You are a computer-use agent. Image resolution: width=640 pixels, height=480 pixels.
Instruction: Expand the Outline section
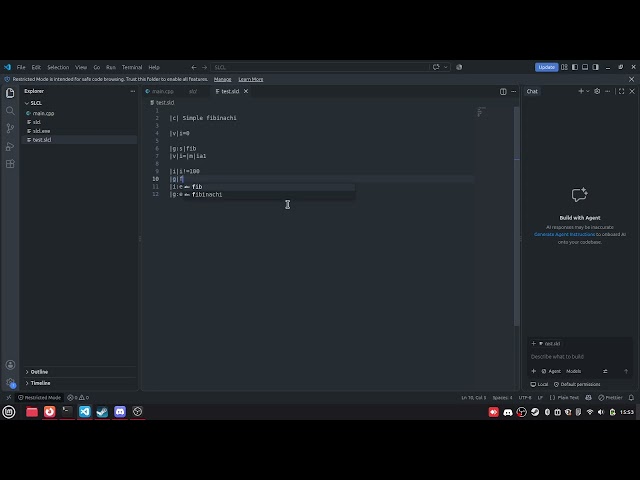80,372
